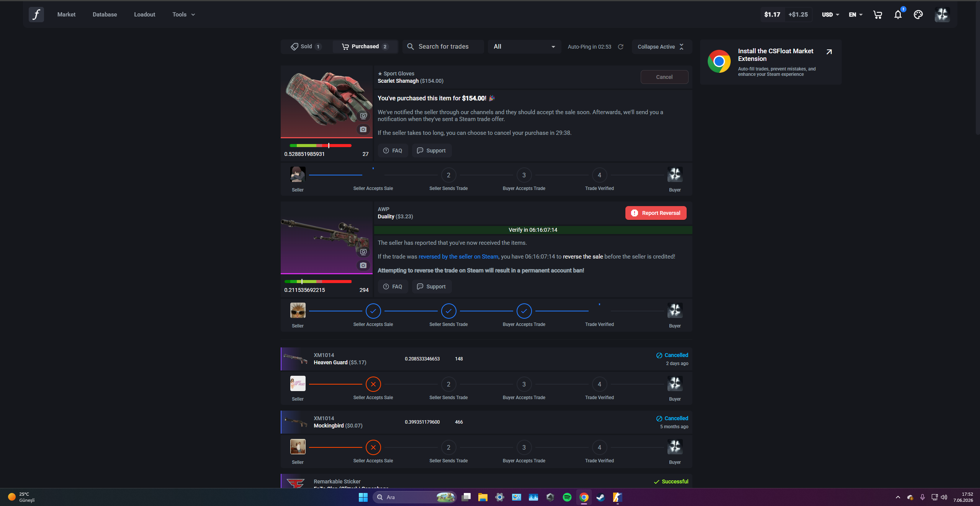Viewport: 980px width, 506px height.
Task: Open the AWP Duality item thumbnail
Action: coord(326,237)
